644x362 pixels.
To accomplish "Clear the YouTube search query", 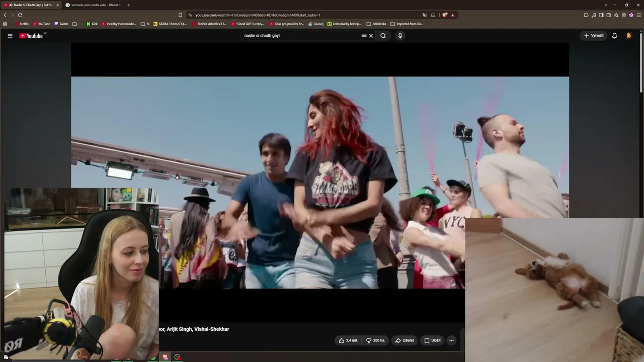I will point(371,36).
